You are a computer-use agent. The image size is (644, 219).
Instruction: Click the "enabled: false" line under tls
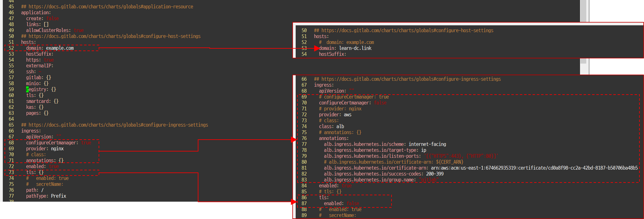(341, 203)
